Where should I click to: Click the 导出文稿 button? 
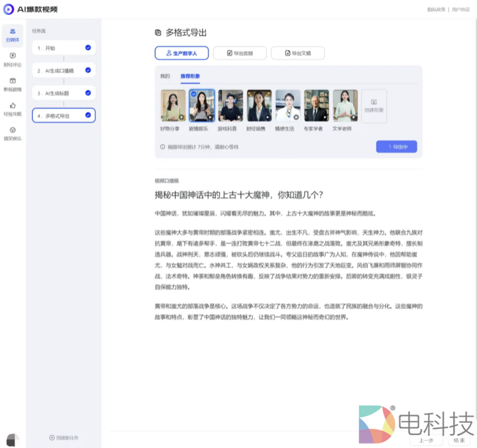pos(297,52)
